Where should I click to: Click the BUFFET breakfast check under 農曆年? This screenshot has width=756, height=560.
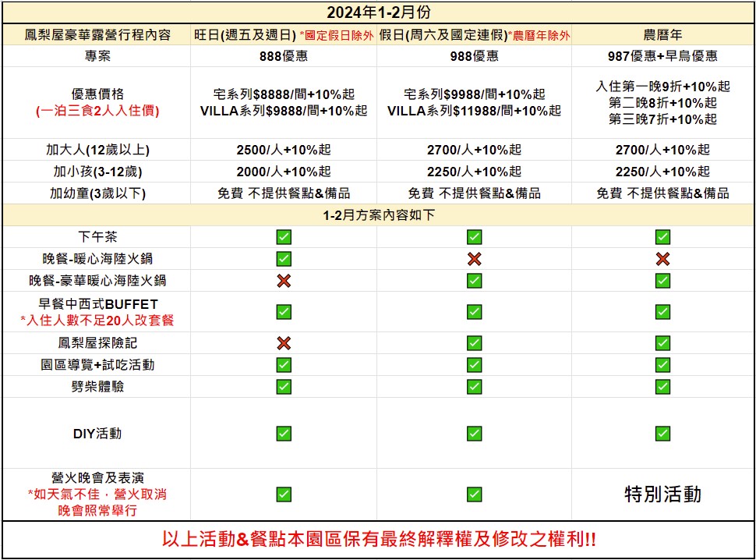pyautogui.click(x=663, y=312)
